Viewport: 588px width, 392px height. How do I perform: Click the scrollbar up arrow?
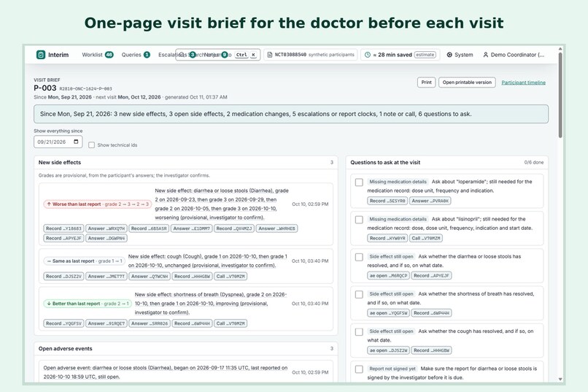[x=560, y=49]
